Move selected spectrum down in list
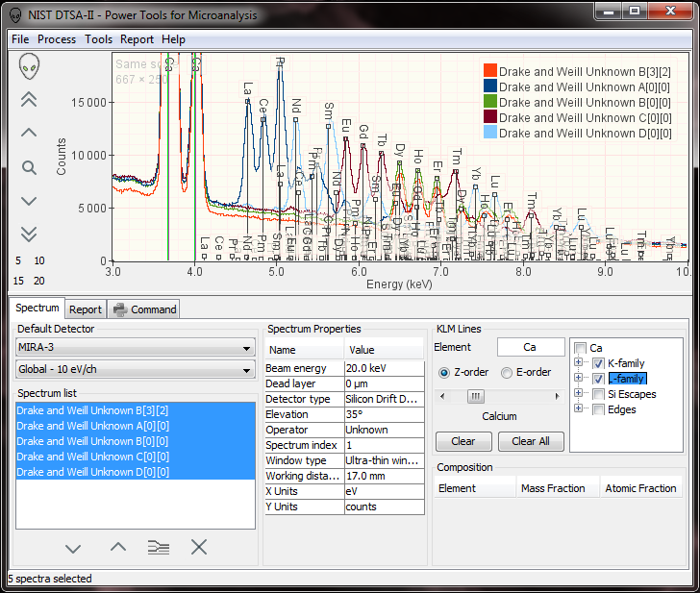700x593 pixels. 73,548
